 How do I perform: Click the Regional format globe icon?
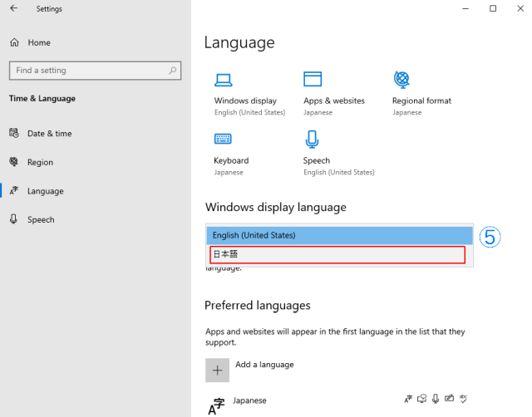click(401, 80)
